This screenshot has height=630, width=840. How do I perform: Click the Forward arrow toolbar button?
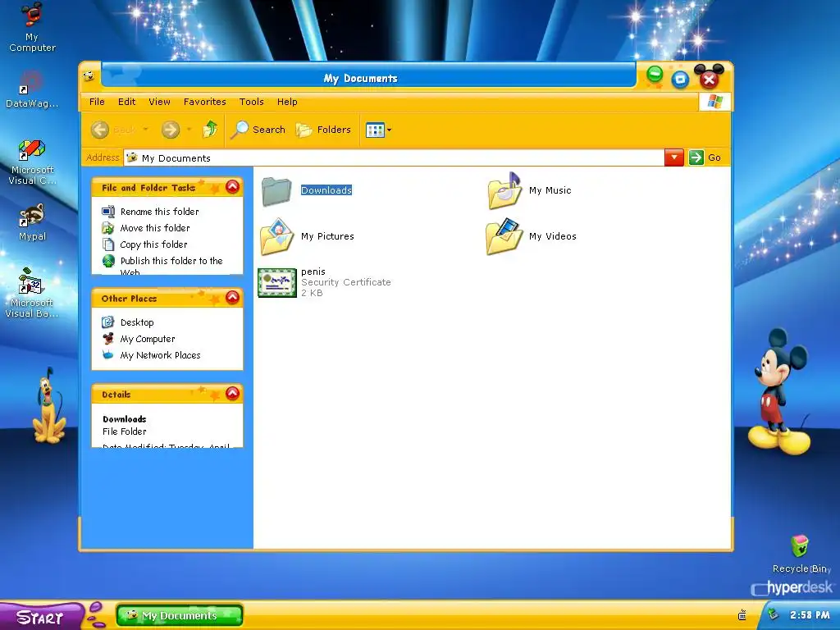[171, 130]
